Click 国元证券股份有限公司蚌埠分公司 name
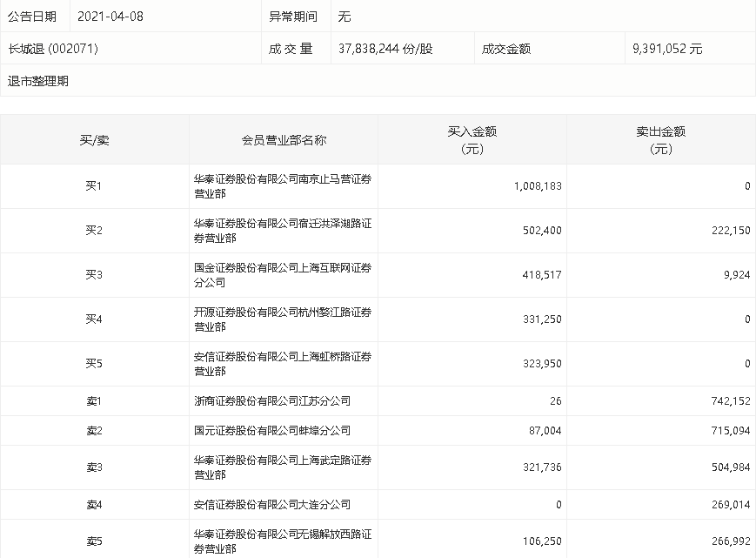The height and width of the screenshot is (558, 756). [x=272, y=430]
